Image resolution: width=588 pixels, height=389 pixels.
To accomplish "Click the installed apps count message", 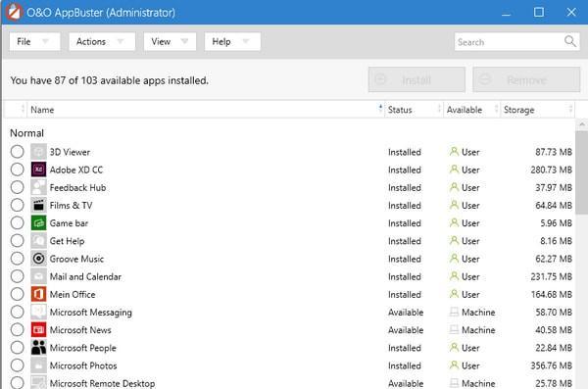I will click(x=109, y=80).
